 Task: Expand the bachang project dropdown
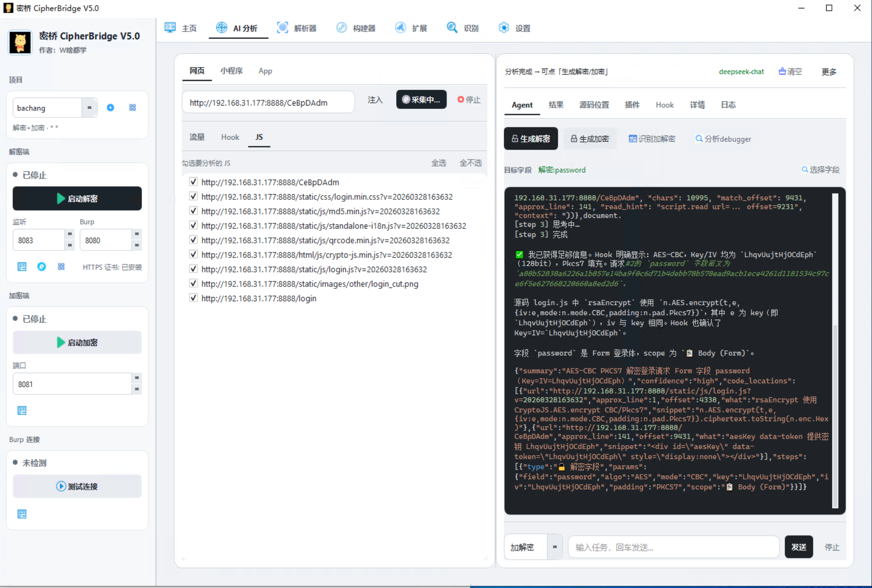pos(89,108)
